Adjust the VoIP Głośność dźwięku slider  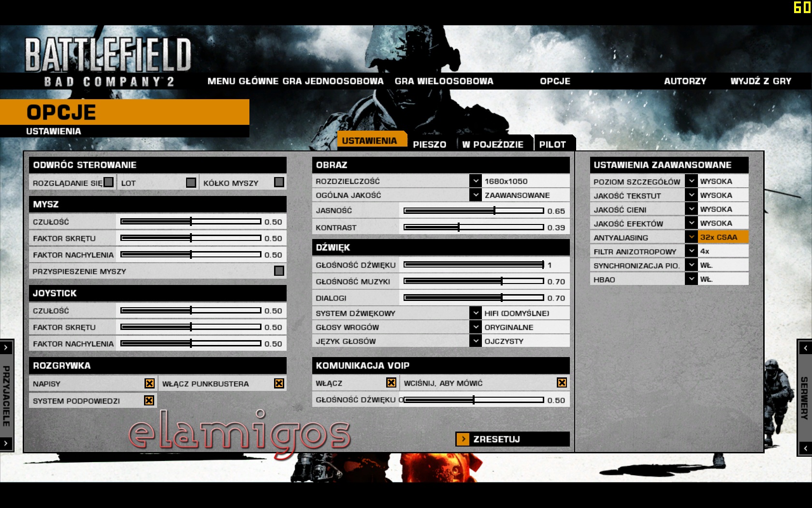pyautogui.click(x=474, y=400)
